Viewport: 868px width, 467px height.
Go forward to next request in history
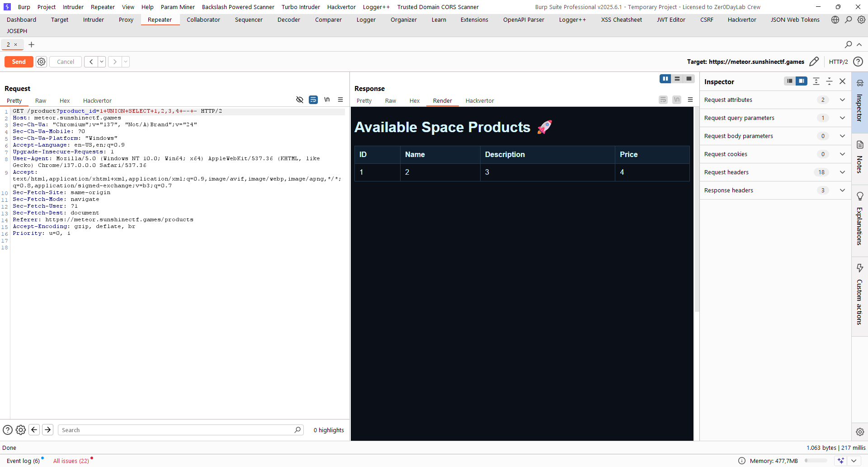click(115, 62)
